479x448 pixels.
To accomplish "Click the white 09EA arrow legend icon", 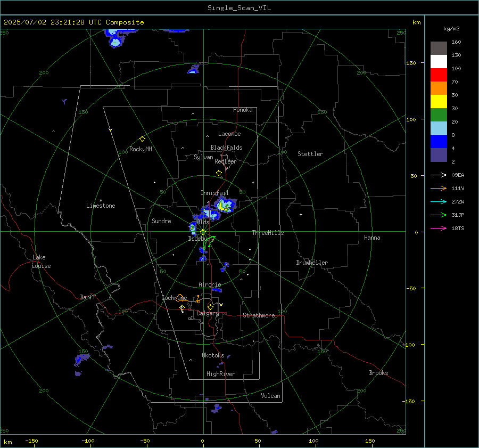I will coord(439,175).
